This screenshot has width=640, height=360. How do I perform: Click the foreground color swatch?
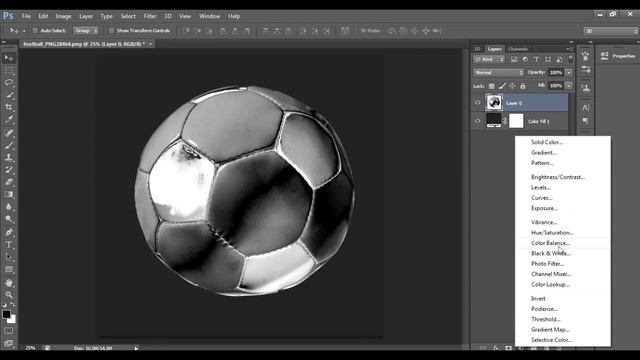[6, 314]
